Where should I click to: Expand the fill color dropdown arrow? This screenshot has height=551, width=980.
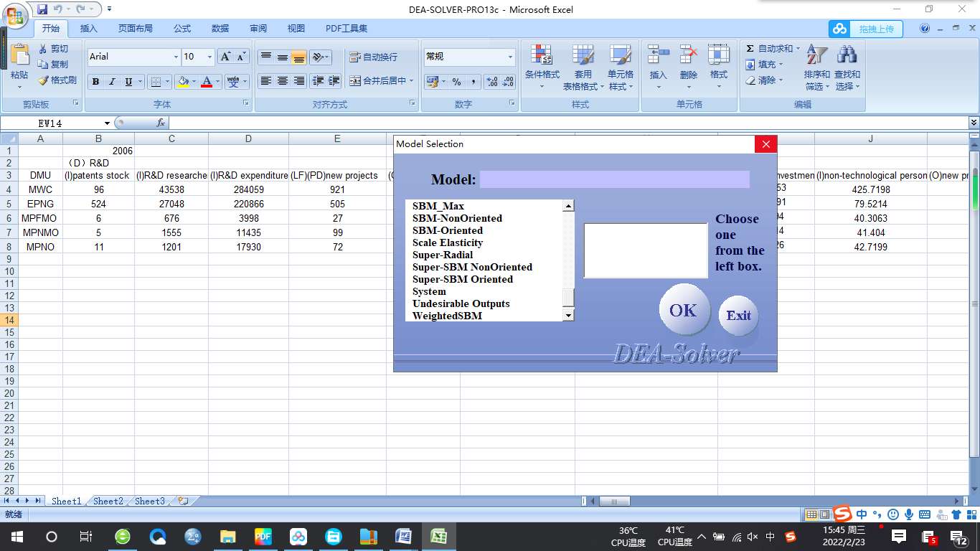(x=194, y=82)
